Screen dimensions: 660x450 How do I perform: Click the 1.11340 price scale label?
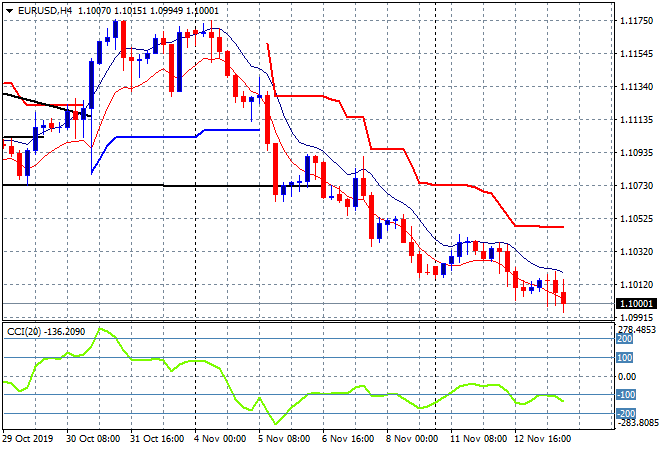tap(637, 87)
